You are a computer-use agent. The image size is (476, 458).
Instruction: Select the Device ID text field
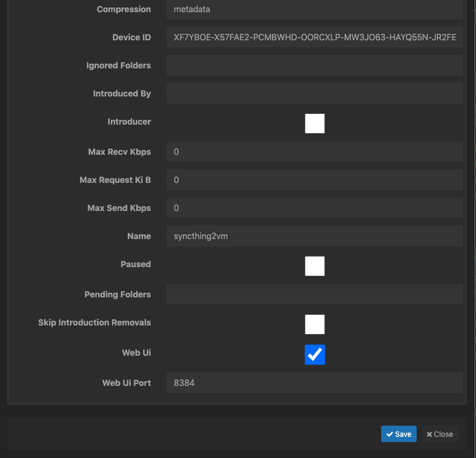(314, 38)
